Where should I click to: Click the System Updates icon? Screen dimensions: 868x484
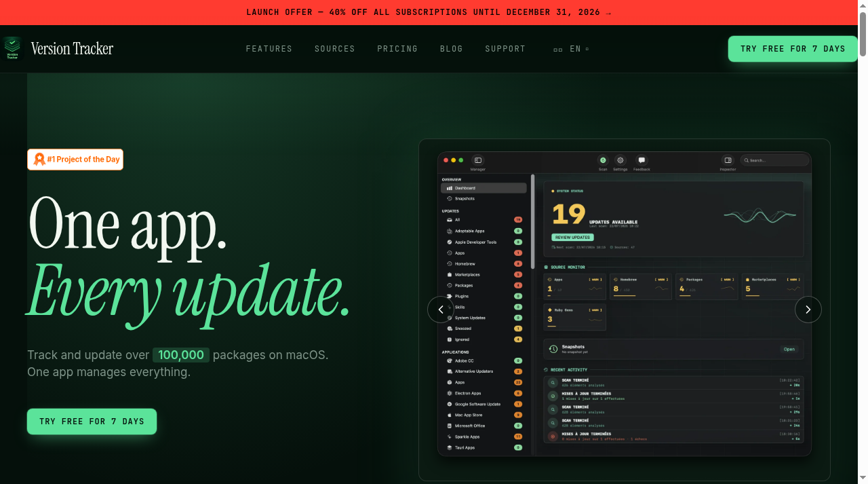click(x=449, y=318)
